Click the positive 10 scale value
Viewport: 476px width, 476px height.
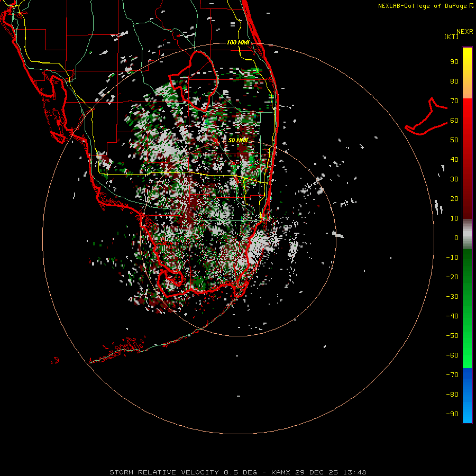(454, 218)
